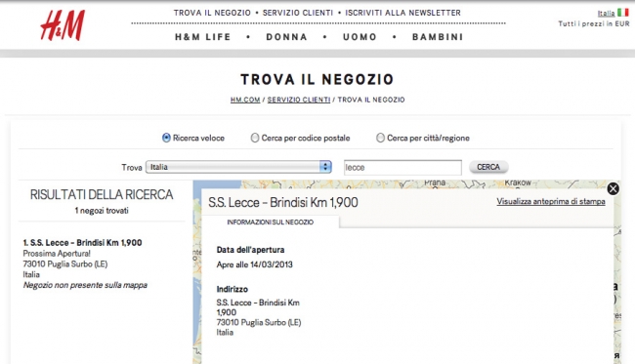Click the Italian flag icon
Image resolution: width=635 pixels, height=364 pixels.
(623, 13)
